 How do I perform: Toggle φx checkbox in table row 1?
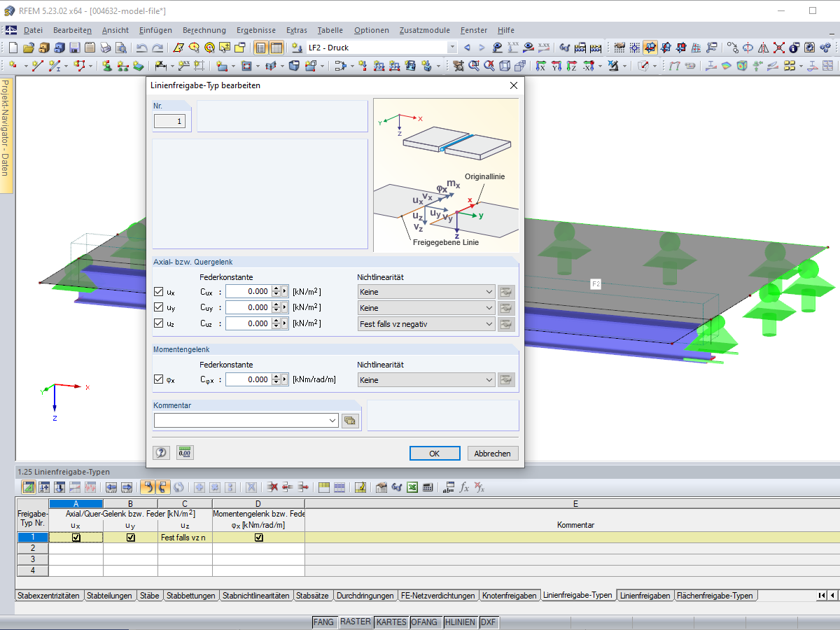click(x=259, y=538)
